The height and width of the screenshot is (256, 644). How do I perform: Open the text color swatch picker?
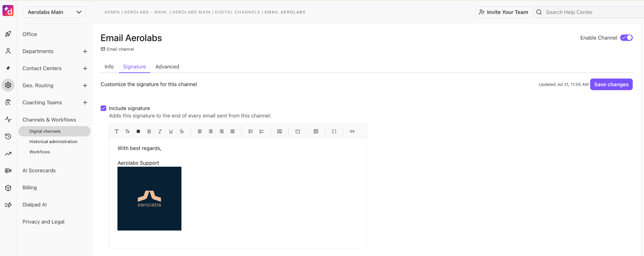point(138,131)
